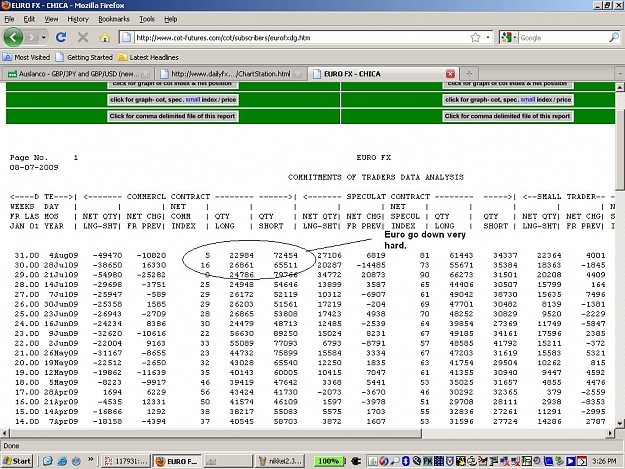Image resolution: width=625 pixels, height=469 pixels.
Task: Open the search engine selector dropdown
Action: point(509,37)
